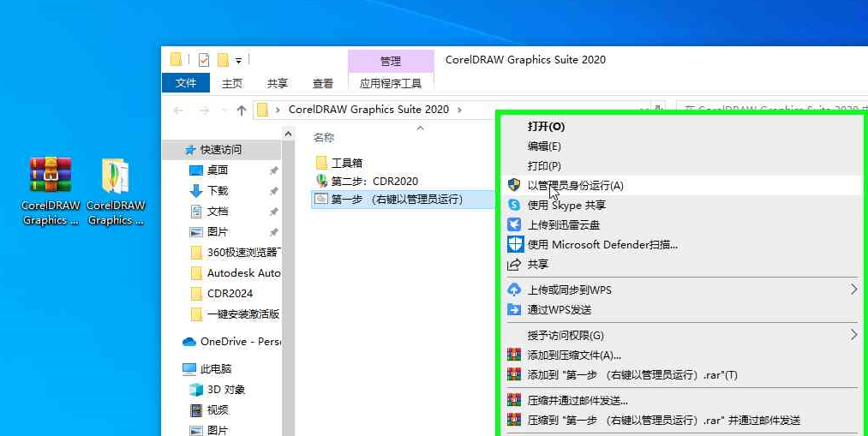Click CorelDRAW Graphics Suite 2020 breadcrumb
Screen dimensions: 868x436
(x=368, y=110)
